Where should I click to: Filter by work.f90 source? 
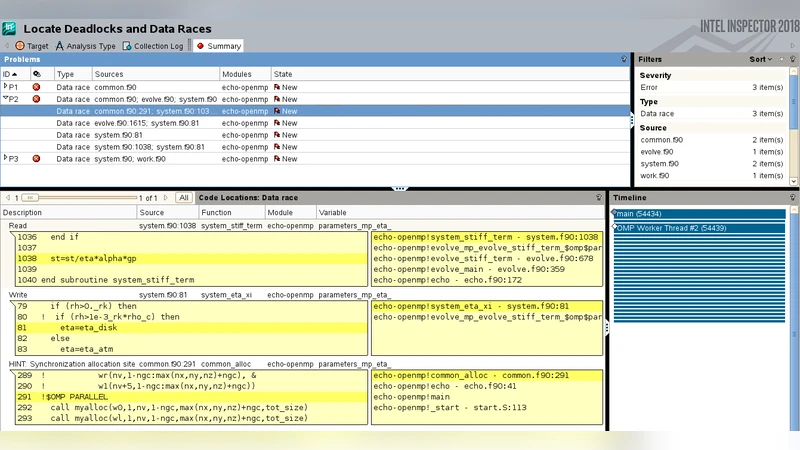point(711,176)
